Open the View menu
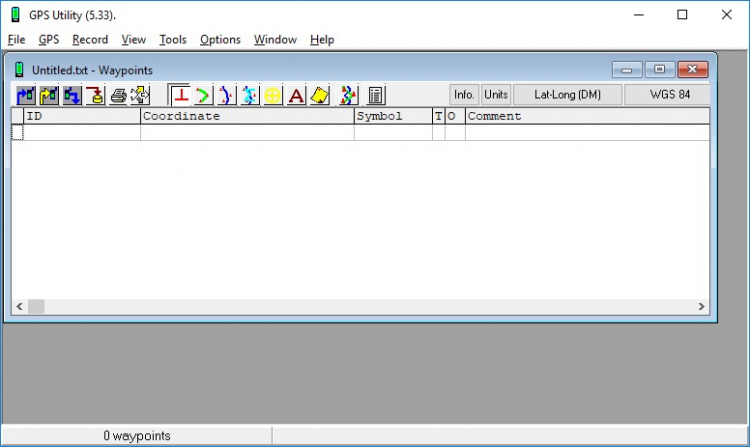This screenshot has width=750, height=447. [133, 40]
